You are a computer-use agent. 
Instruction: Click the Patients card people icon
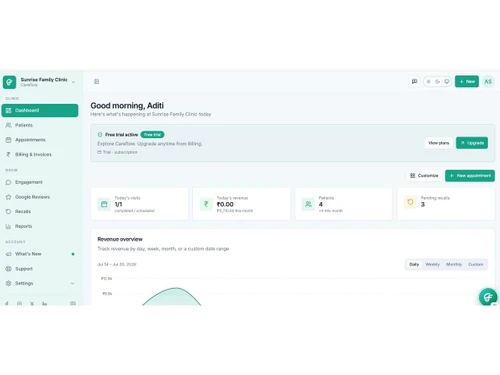tap(308, 204)
